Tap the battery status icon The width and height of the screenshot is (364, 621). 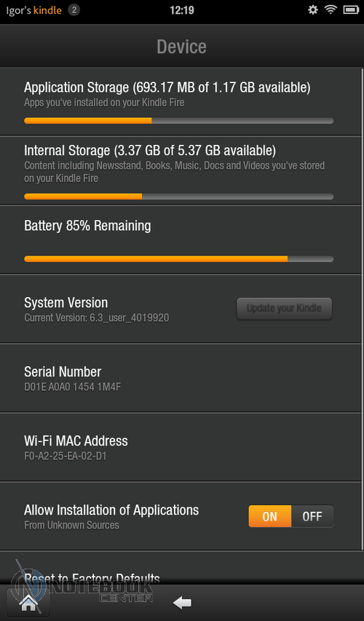[351, 10]
